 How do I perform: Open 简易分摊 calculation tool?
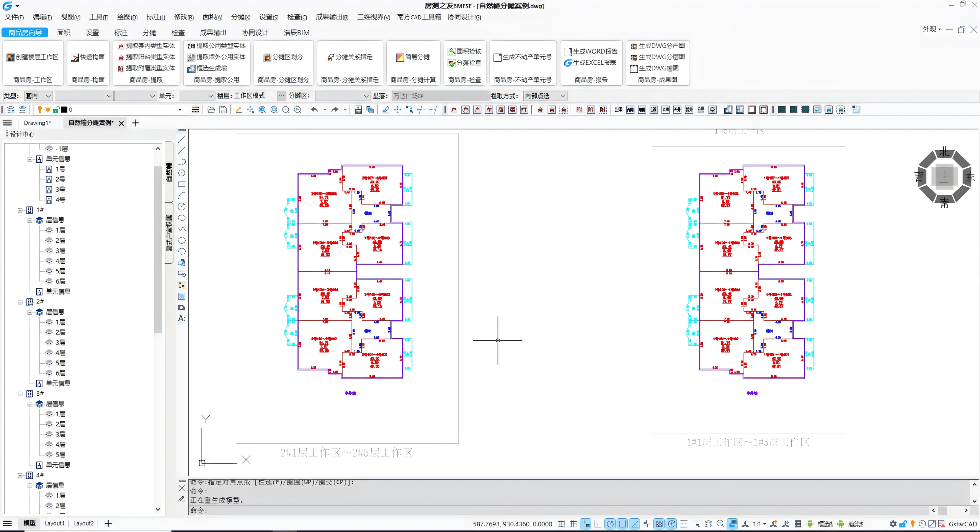(413, 57)
